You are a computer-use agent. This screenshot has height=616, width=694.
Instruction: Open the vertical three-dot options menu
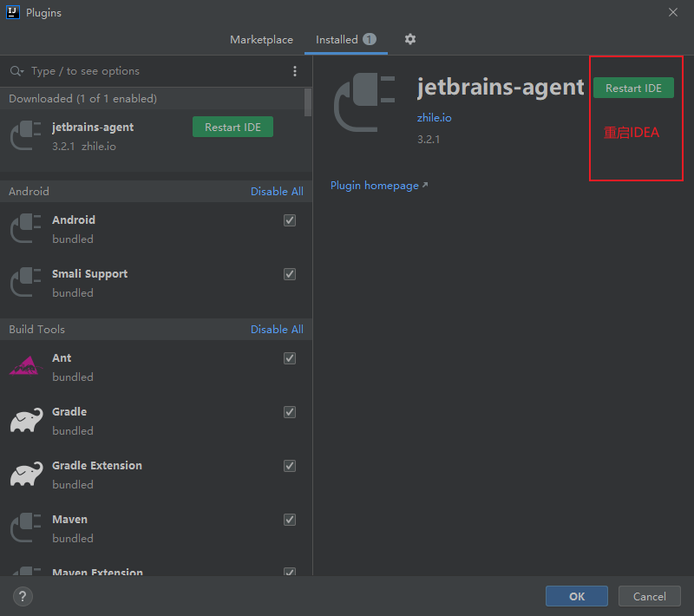[x=295, y=71]
